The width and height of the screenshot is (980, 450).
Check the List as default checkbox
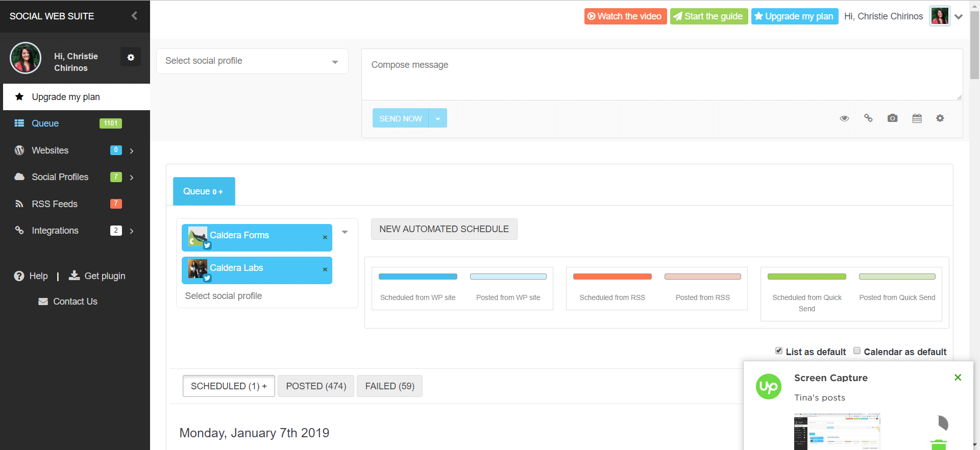coord(779,351)
